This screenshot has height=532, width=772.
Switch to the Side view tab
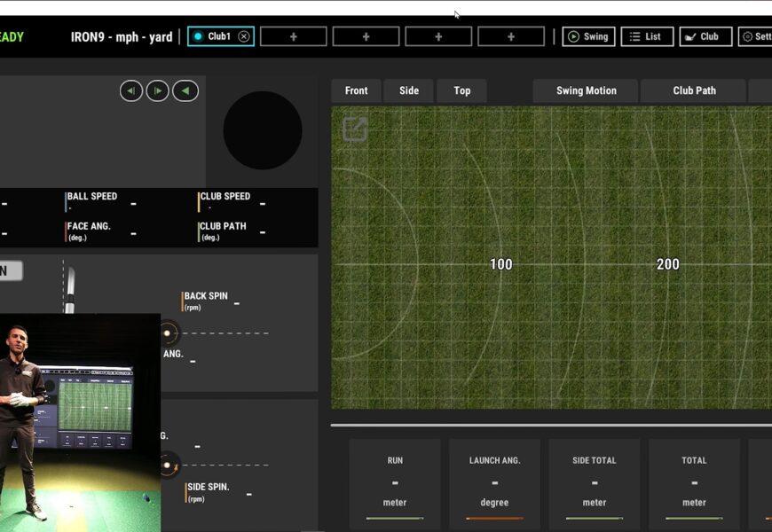409,90
